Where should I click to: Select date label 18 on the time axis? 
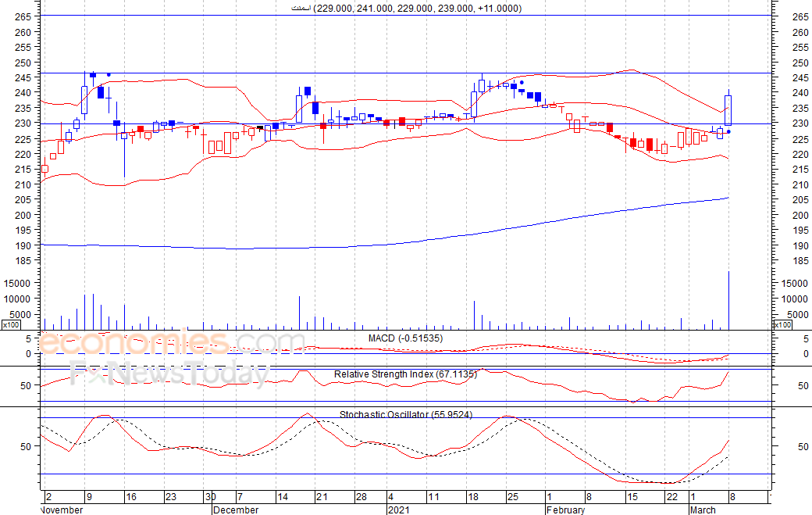(473, 497)
